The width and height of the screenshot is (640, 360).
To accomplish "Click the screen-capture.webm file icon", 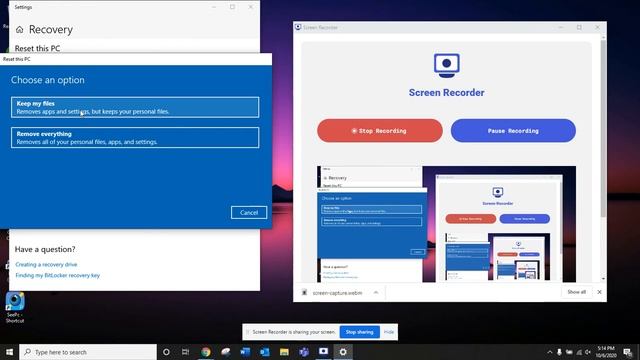I will [304, 292].
